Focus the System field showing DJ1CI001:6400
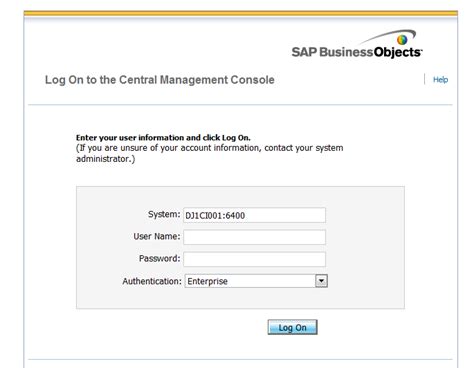 [x=254, y=215]
